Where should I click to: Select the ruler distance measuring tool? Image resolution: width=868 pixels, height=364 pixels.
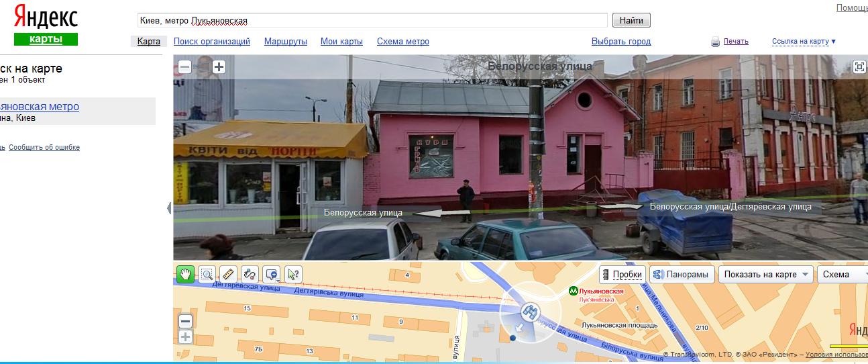tap(228, 274)
